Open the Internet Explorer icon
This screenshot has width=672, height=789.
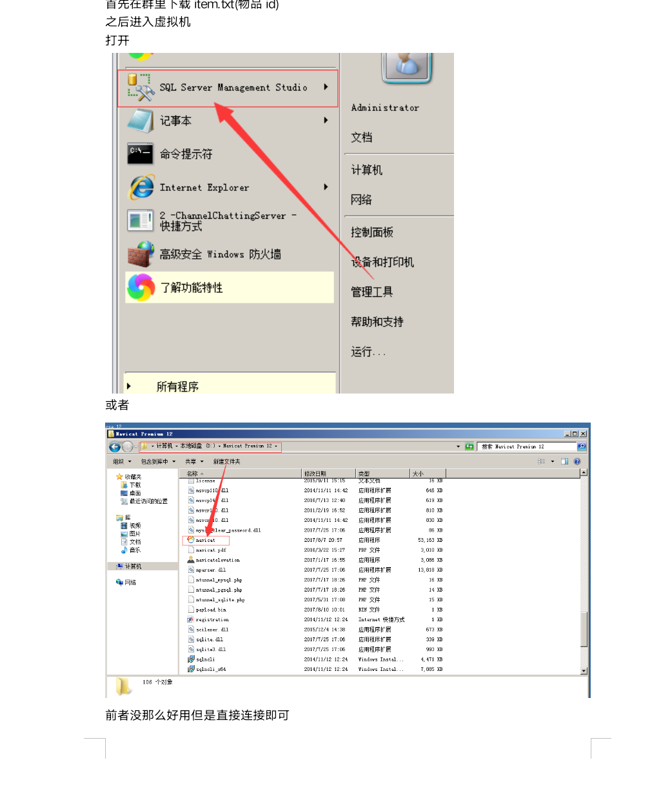[141, 187]
